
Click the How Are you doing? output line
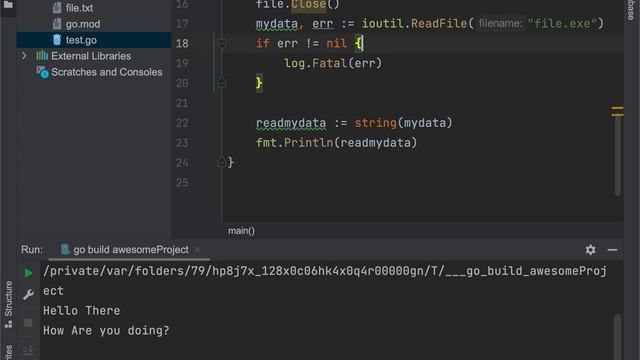click(106, 331)
